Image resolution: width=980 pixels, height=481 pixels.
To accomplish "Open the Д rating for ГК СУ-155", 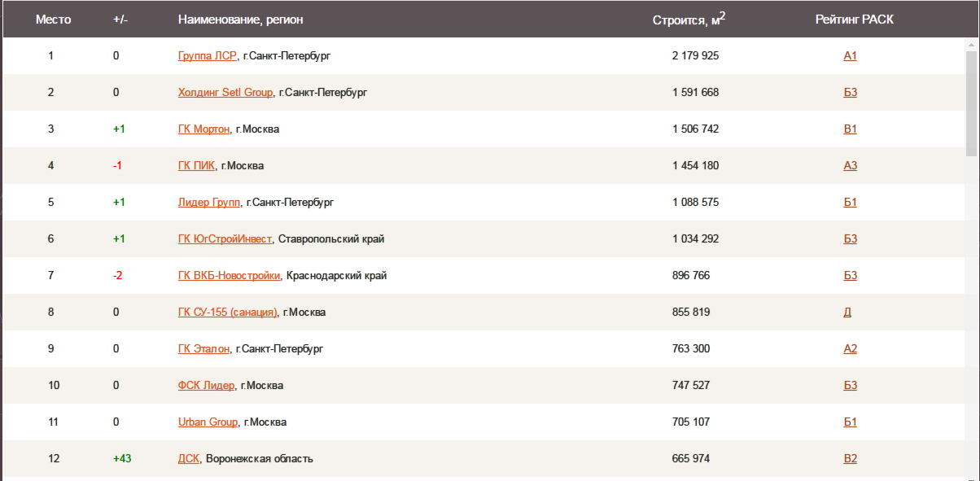I will coord(847,313).
